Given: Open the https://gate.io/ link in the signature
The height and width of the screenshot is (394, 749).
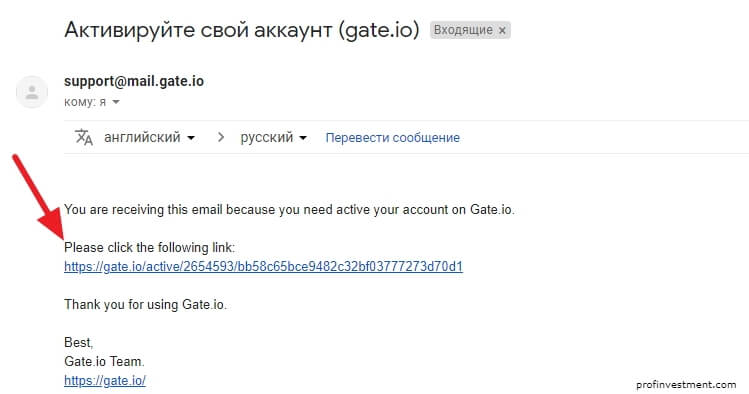Looking at the screenshot, I should (105, 381).
